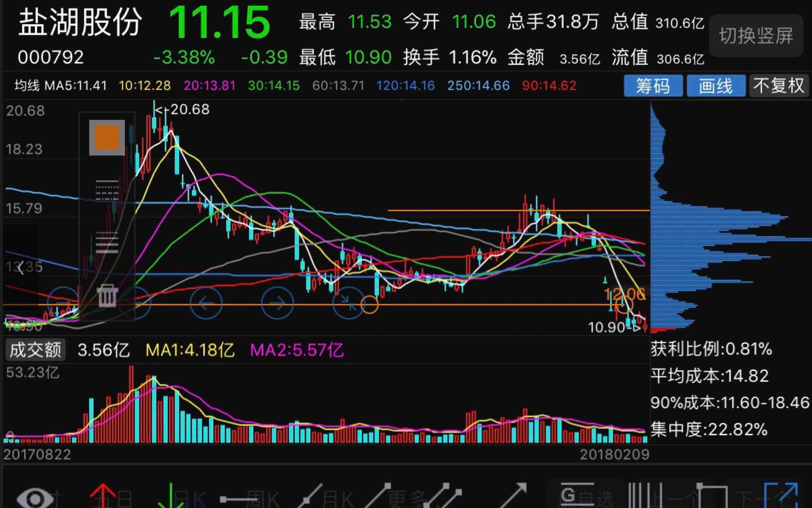Tap the current price 11.15
Screen dimensions: 812x508
pyautogui.click(x=219, y=22)
